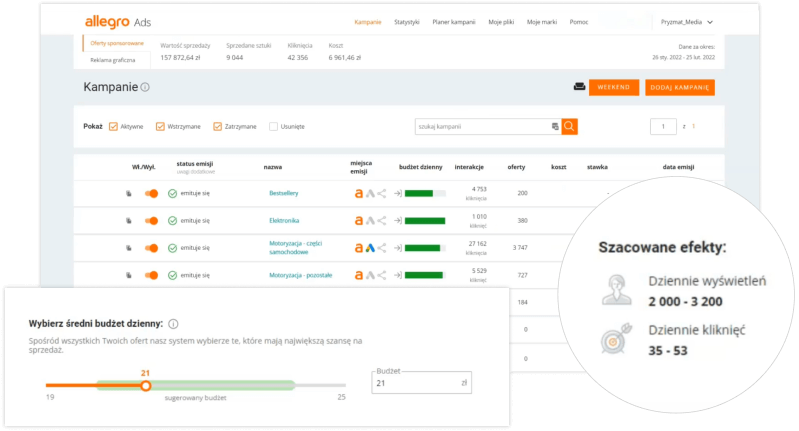Click the Allegro 'a' icon in Elektronika row

(359, 221)
